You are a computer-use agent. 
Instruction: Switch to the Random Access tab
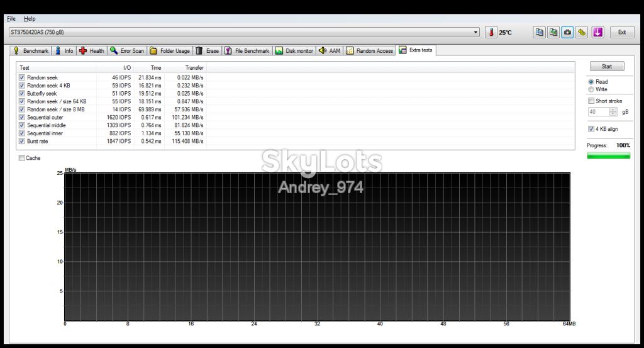pos(370,50)
